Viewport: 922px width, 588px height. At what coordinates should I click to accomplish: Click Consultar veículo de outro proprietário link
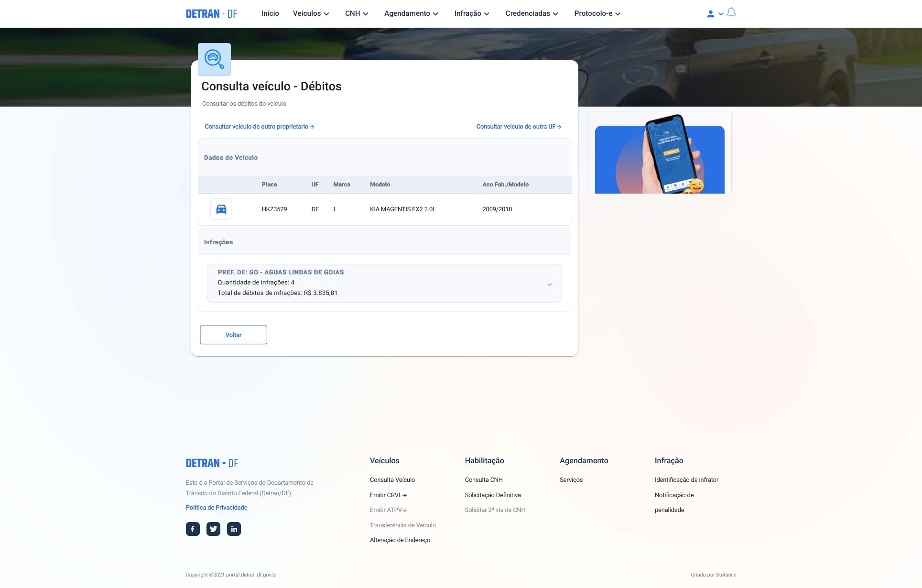click(259, 127)
